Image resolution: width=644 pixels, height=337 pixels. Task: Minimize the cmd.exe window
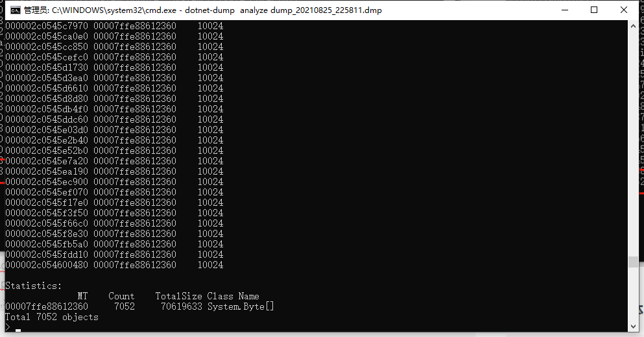pos(565,10)
